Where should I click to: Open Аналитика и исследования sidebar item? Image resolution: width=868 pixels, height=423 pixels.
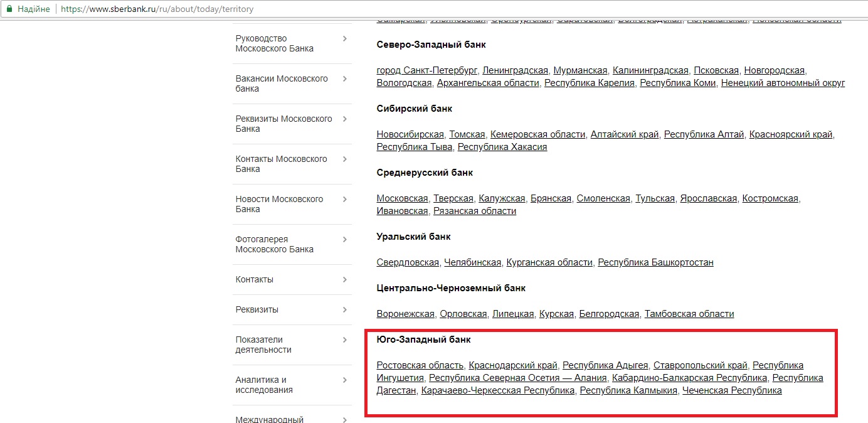point(265,385)
